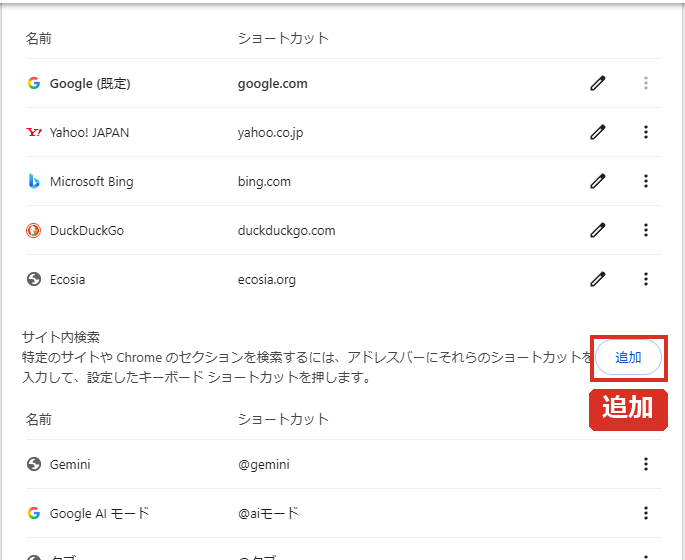
Task: Click the Ecosia globe icon
Action: (x=34, y=279)
